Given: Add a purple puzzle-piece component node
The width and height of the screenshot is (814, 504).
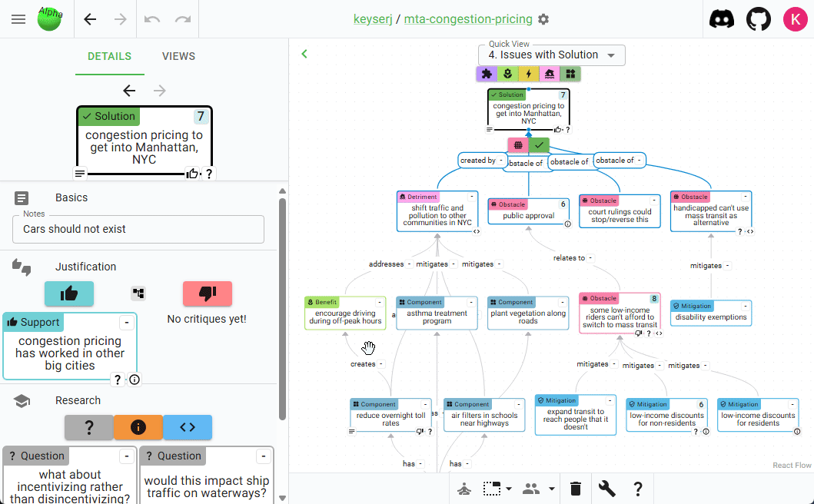Looking at the screenshot, I should click(x=487, y=74).
